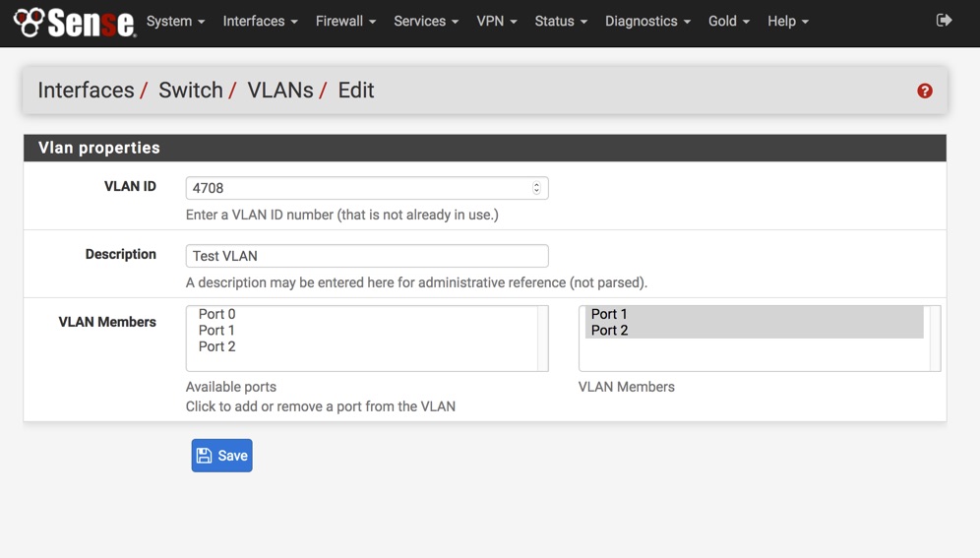
Task: Select Port 0 in Available ports
Action: coord(216,315)
